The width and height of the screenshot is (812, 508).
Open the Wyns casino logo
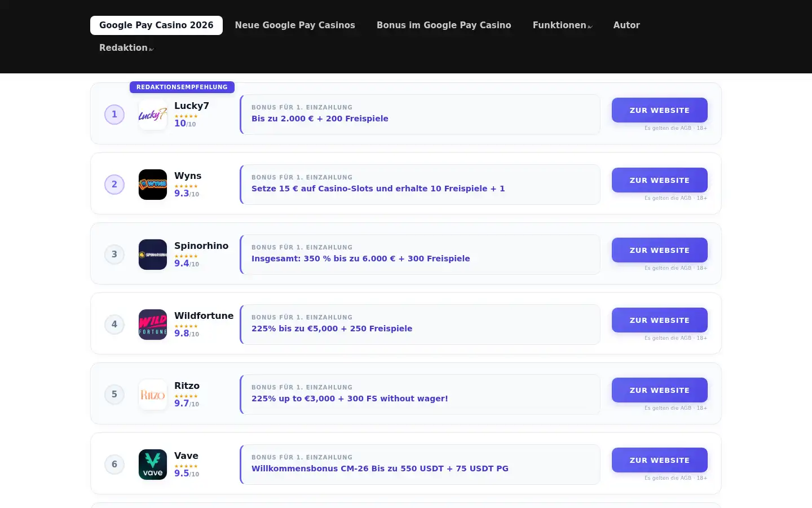(153, 185)
